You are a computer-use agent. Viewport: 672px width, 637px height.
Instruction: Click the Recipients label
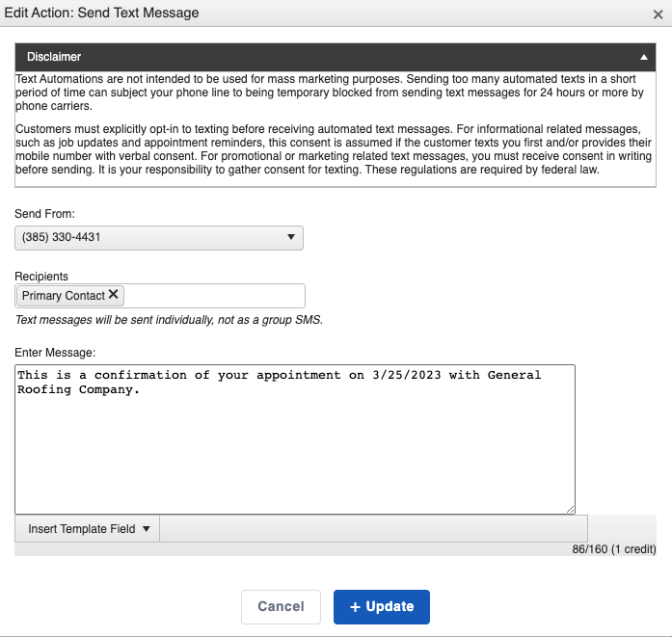pos(41,277)
